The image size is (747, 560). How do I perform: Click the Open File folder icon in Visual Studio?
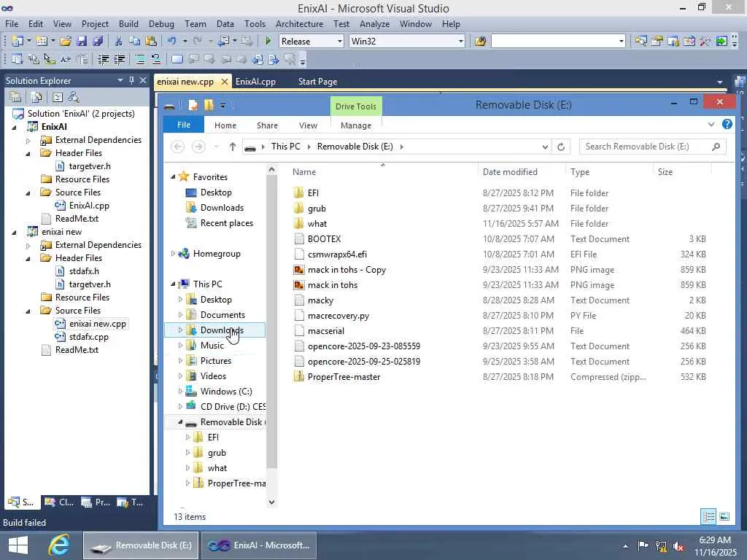tap(66, 42)
